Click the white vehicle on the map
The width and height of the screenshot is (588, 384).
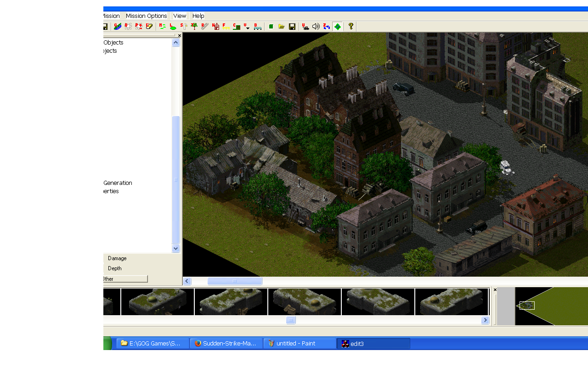[507, 167]
